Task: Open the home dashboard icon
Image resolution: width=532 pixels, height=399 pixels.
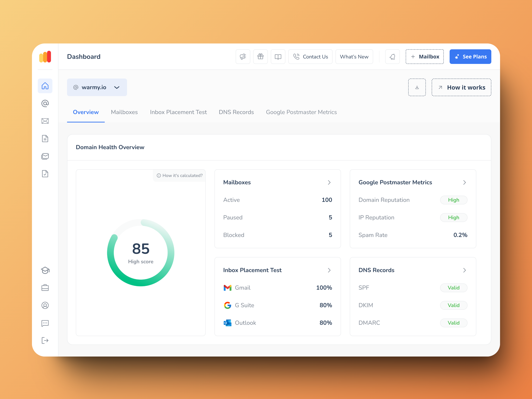Action: [45, 86]
